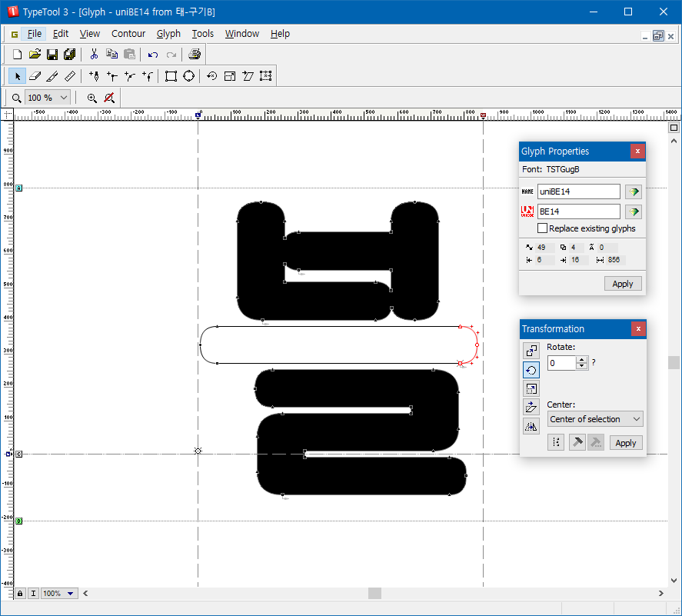Open the Tools menu
The image size is (682, 616).
tap(203, 34)
